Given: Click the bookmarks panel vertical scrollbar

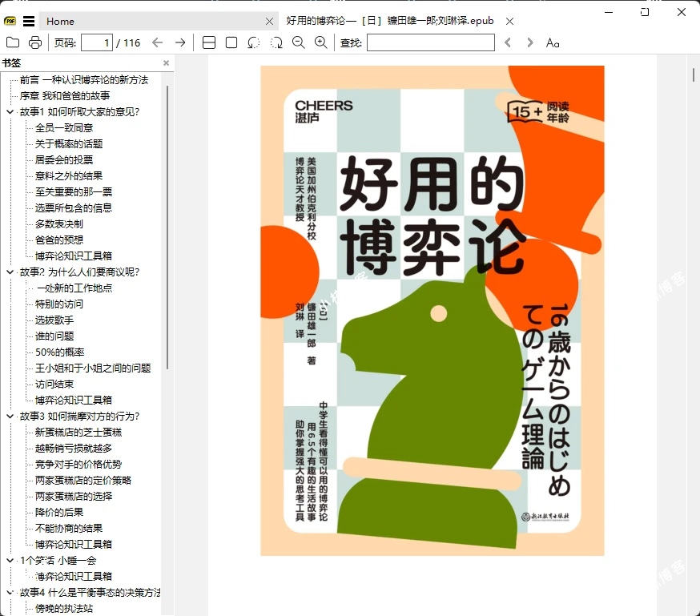Looking at the screenshot, I should [x=167, y=227].
